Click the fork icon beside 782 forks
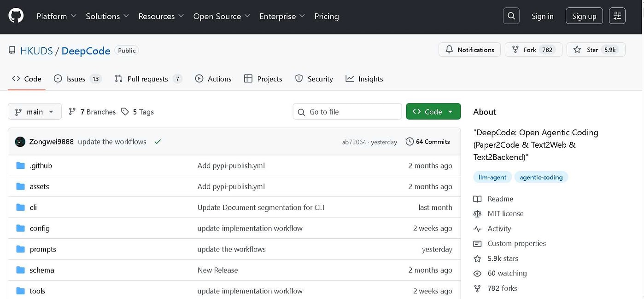The image size is (644, 299). 478,288
